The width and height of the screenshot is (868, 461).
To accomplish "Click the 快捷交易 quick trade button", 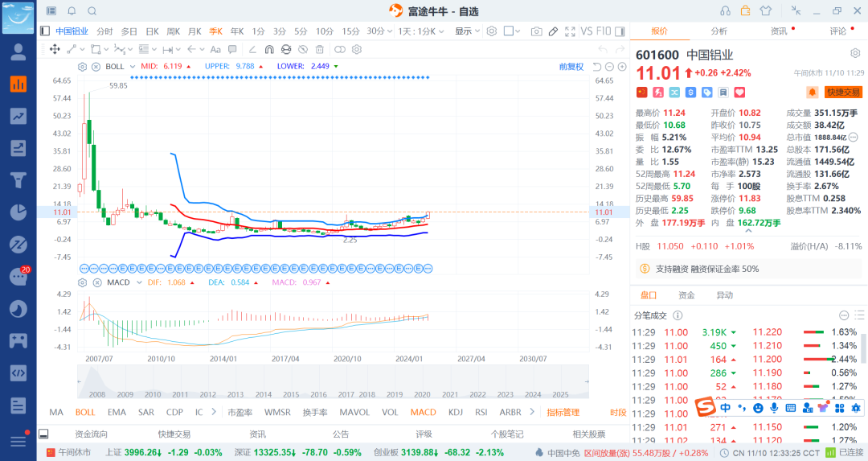I will pos(844,93).
